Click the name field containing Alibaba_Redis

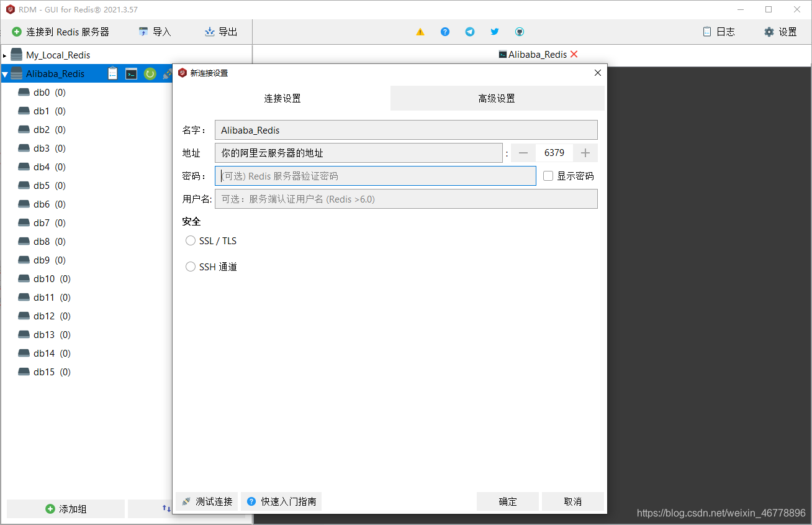(406, 130)
